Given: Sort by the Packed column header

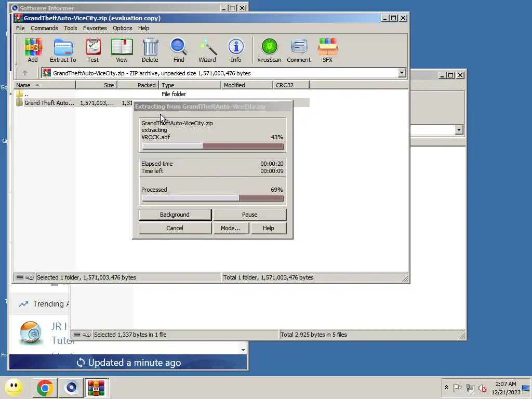Looking at the screenshot, I should (x=138, y=85).
